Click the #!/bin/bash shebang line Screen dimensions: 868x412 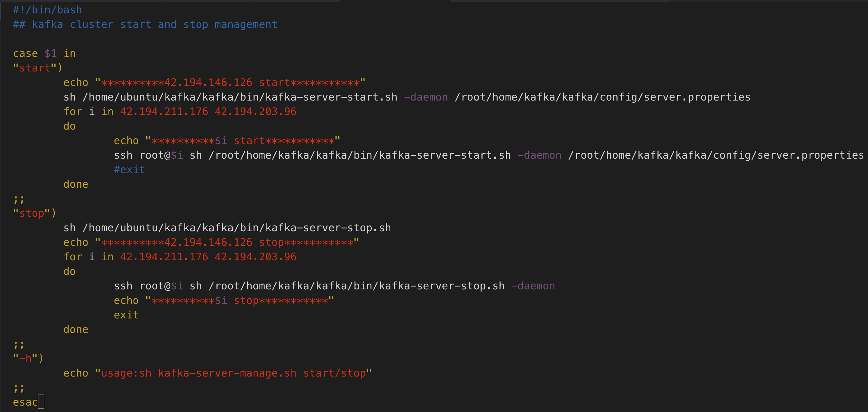pyautogui.click(x=47, y=10)
